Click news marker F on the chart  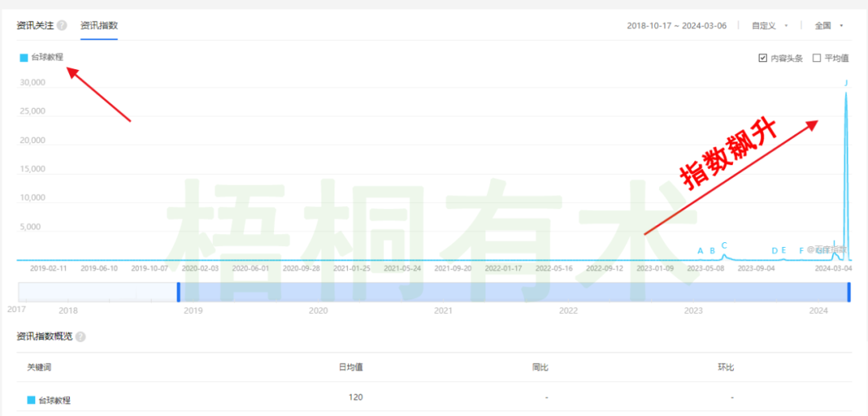pyautogui.click(x=801, y=250)
